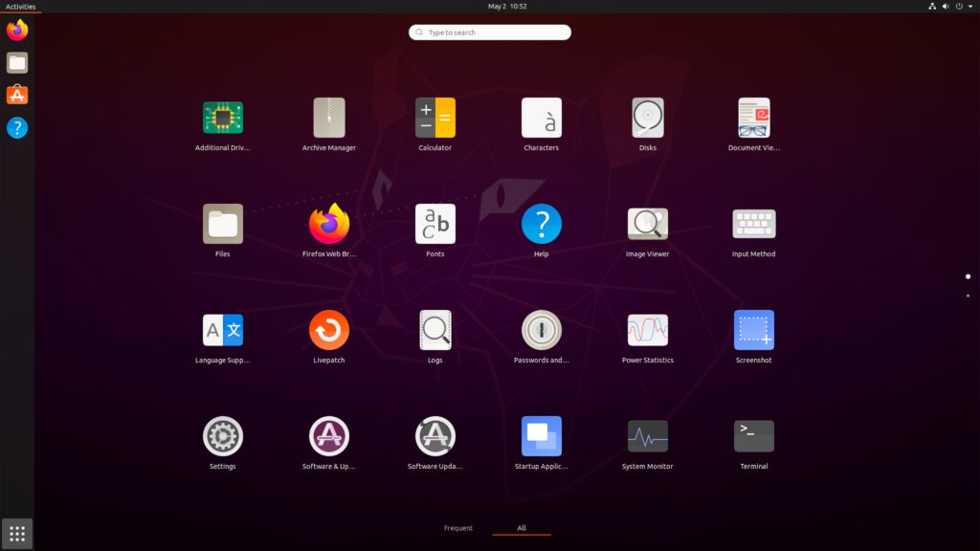Open Settings app
Image resolution: width=980 pixels, height=551 pixels.
tap(222, 436)
